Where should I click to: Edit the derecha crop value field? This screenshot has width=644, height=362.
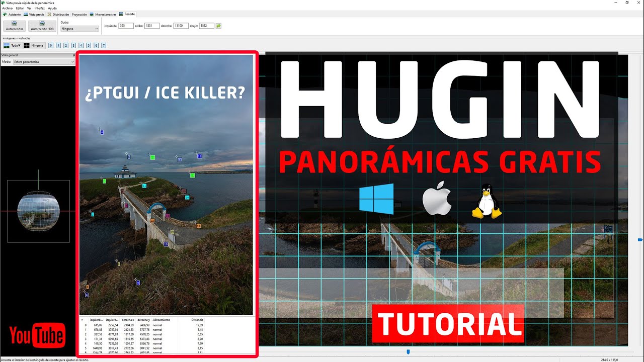pyautogui.click(x=181, y=26)
